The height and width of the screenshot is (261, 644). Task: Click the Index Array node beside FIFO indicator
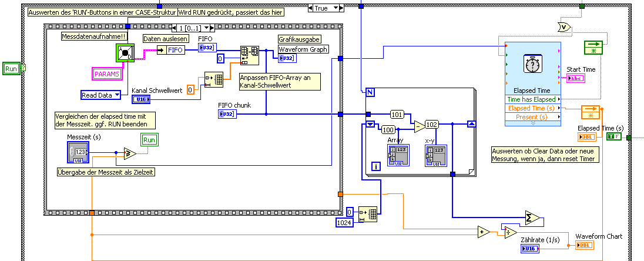(x=250, y=55)
